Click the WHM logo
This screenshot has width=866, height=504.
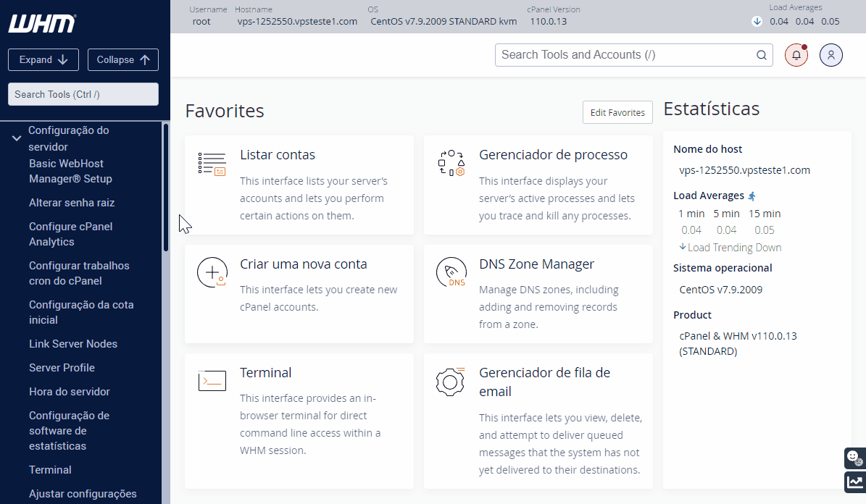pyautogui.click(x=42, y=24)
